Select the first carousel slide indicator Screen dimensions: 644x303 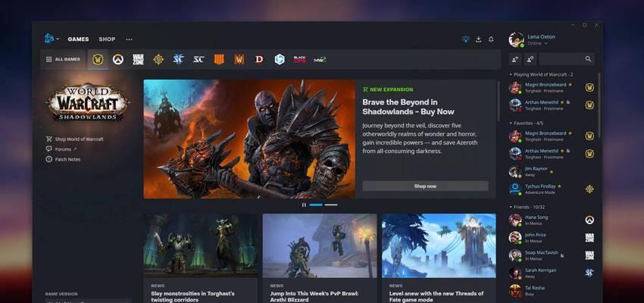[316, 205]
